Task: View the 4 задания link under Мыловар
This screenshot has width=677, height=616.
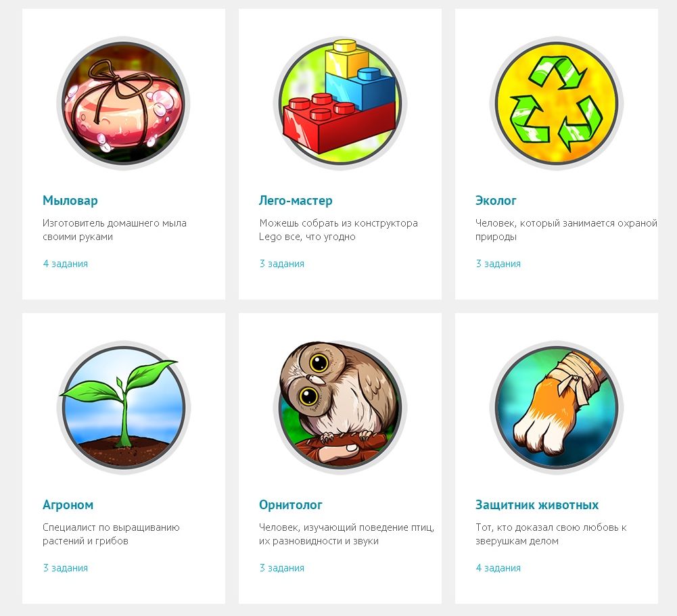Action: coord(65,264)
